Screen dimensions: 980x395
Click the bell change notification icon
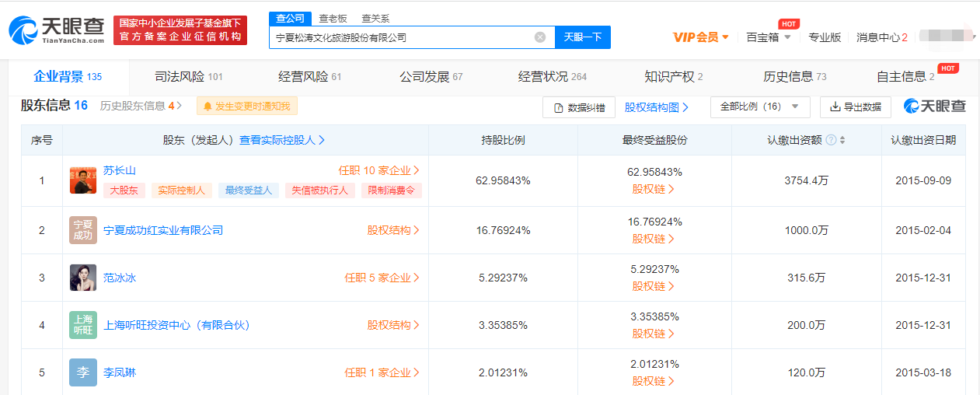pos(208,107)
